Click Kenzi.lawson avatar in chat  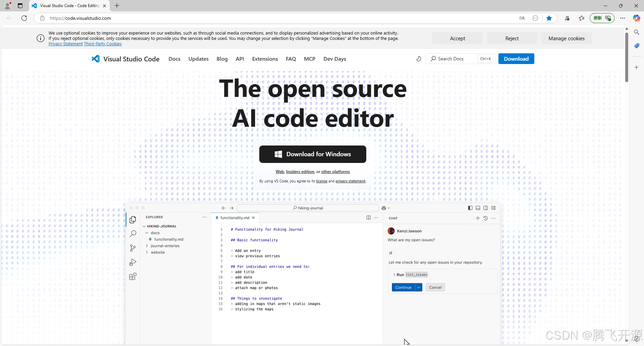[391, 231]
